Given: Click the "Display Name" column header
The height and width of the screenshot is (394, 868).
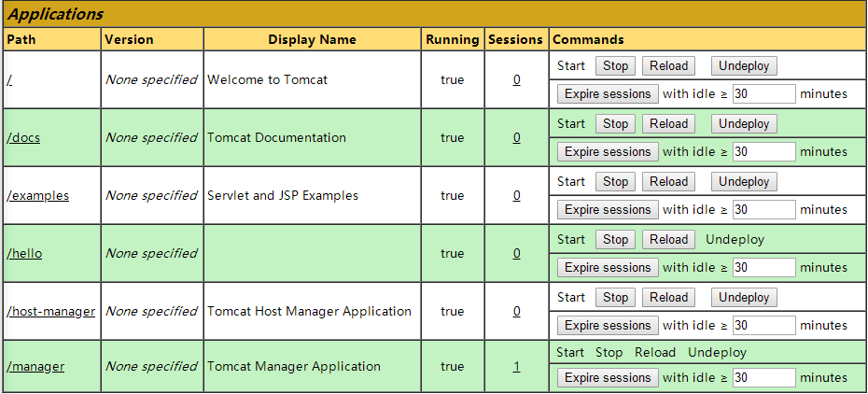Looking at the screenshot, I should [313, 40].
